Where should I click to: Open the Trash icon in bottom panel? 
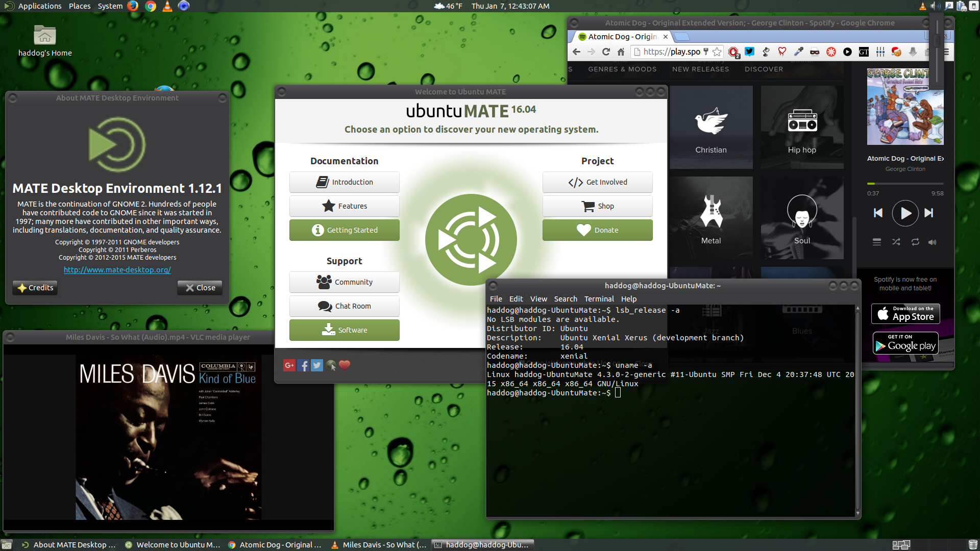tap(973, 545)
